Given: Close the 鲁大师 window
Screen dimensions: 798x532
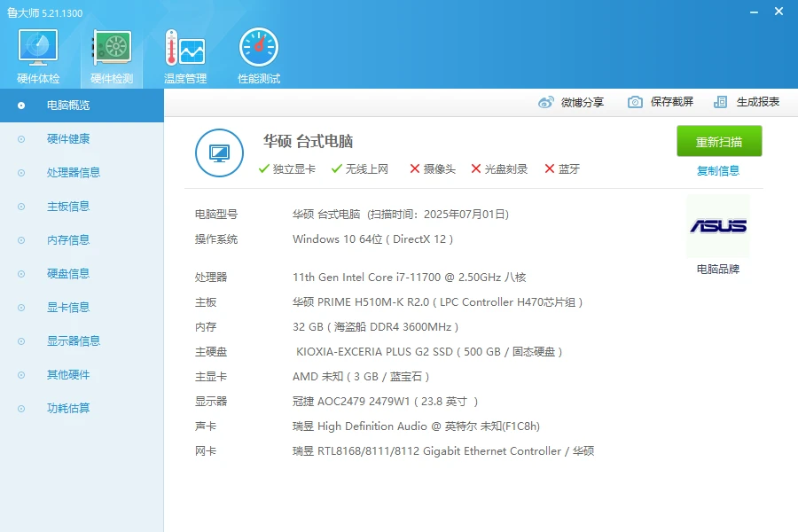Looking at the screenshot, I should [x=778, y=12].
